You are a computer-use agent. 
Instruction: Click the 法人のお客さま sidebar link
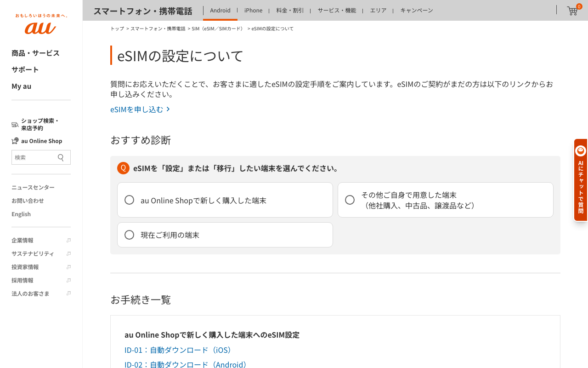(30, 293)
